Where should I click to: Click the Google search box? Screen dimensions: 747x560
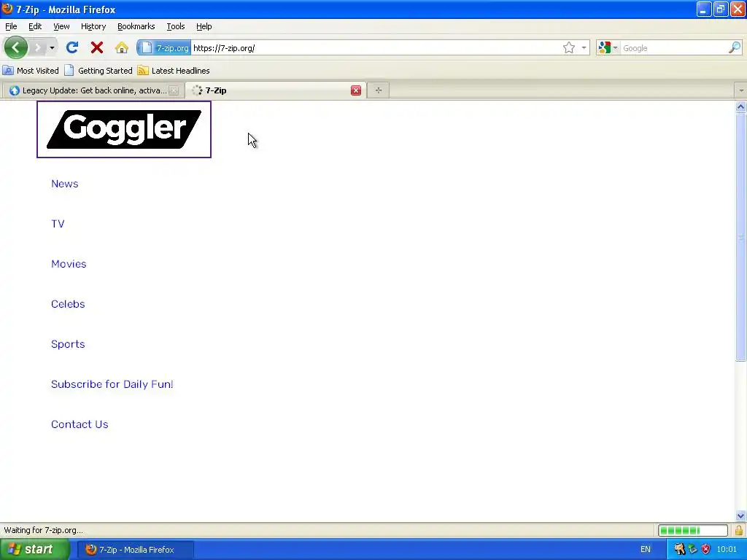click(x=674, y=47)
